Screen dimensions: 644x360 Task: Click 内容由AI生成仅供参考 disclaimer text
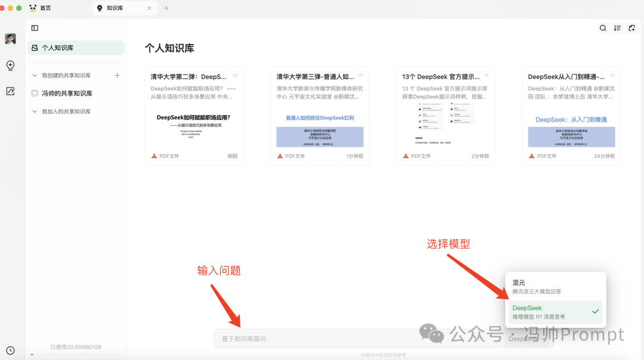[x=383, y=355]
